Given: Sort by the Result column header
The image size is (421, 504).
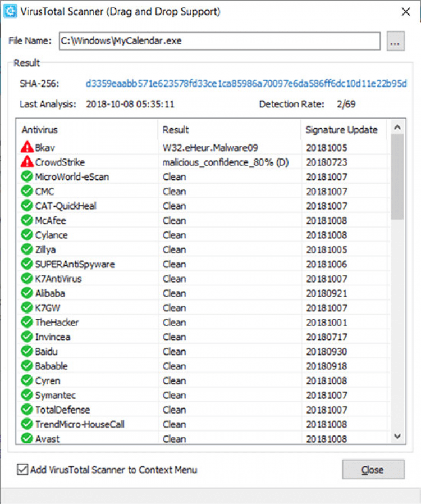Looking at the screenshot, I should coord(229,130).
